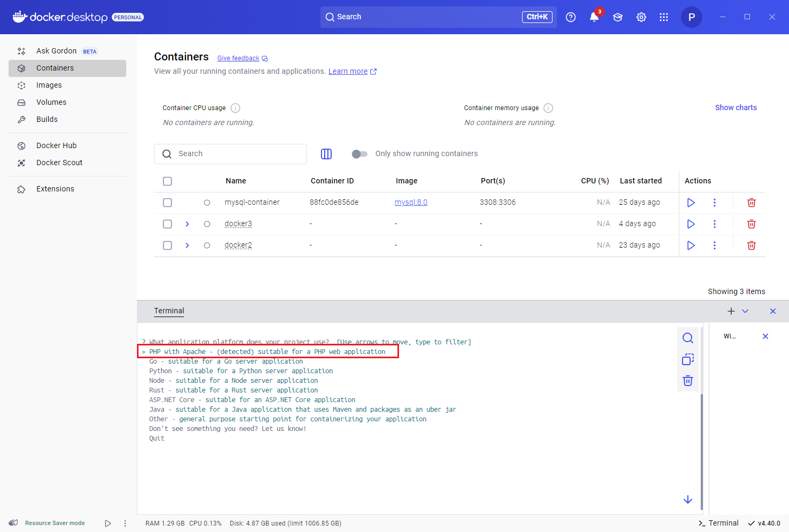Close the terminal panel
Image resolution: width=789 pixels, height=532 pixels.
pos(773,311)
